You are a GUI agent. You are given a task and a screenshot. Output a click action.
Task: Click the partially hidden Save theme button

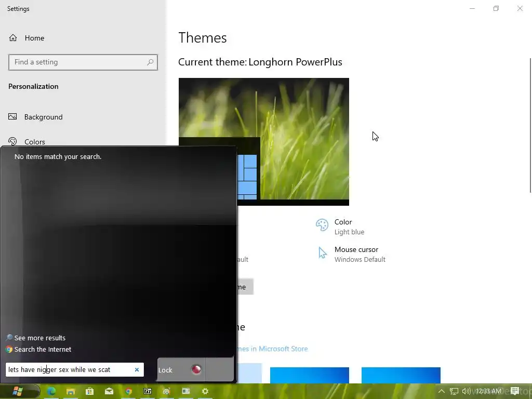click(x=245, y=287)
